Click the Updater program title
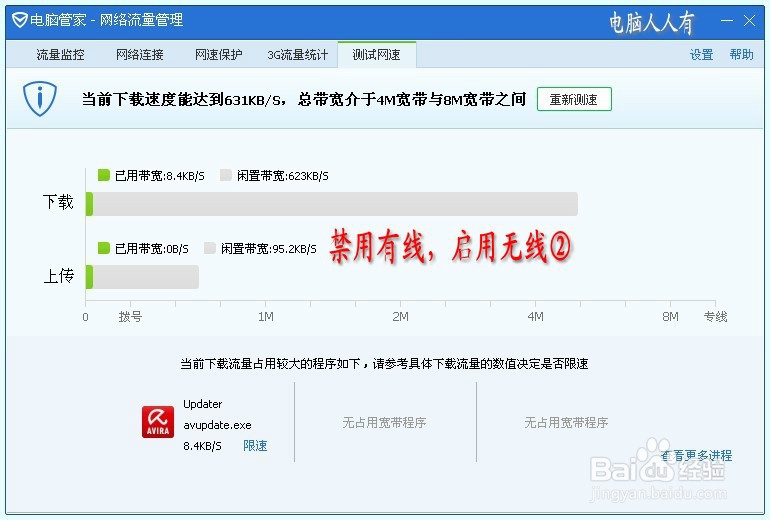Image resolution: width=770 pixels, height=520 pixels. (x=202, y=404)
